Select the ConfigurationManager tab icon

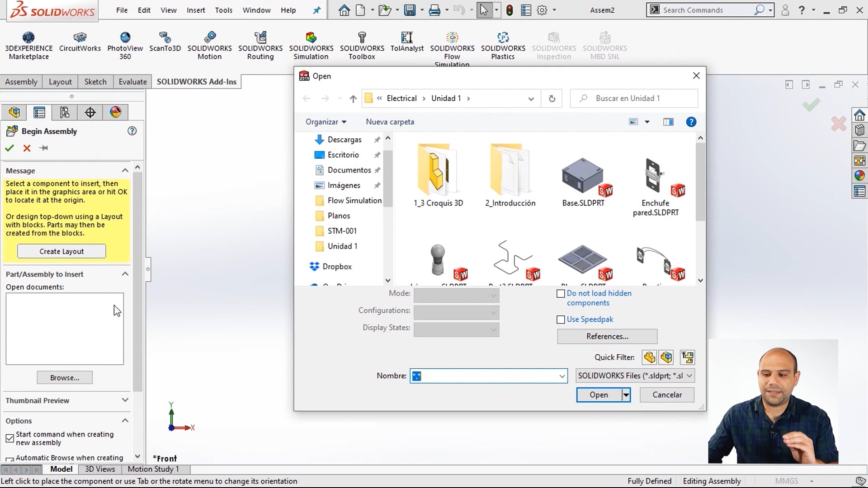(64, 112)
